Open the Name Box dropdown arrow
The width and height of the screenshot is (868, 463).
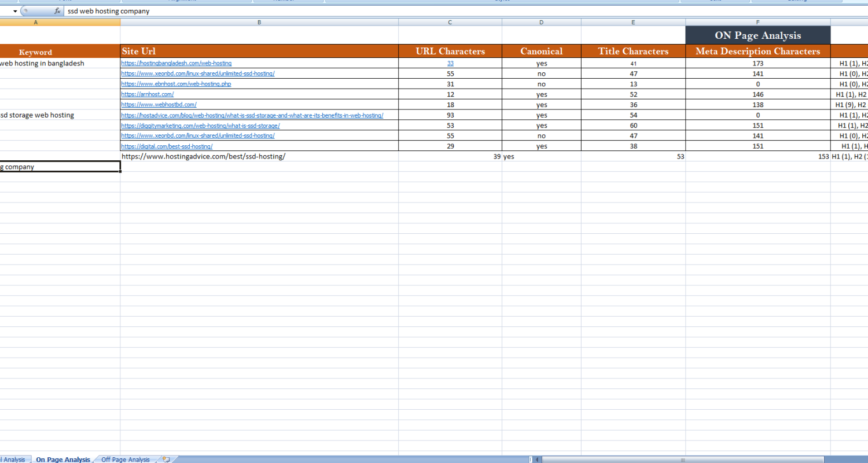[16, 11]
